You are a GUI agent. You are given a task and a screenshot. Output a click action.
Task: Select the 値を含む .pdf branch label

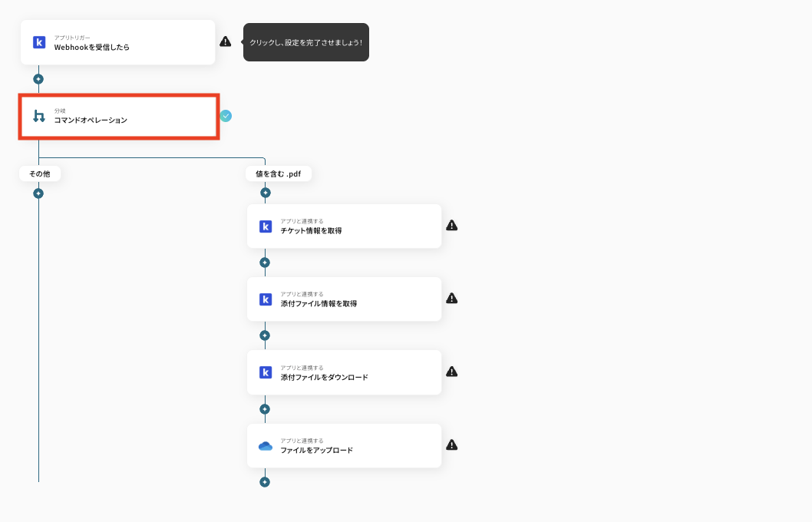click(279, 174)
